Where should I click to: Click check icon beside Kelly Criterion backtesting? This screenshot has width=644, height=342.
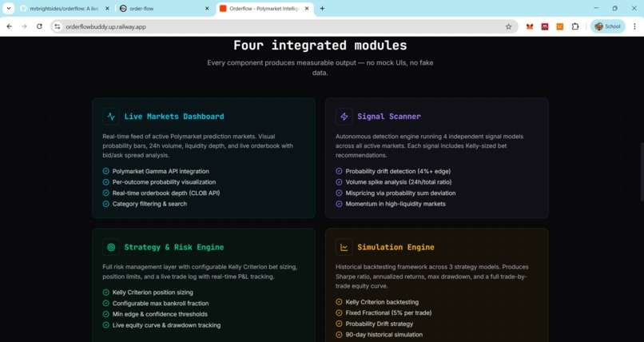coord(339,302)
